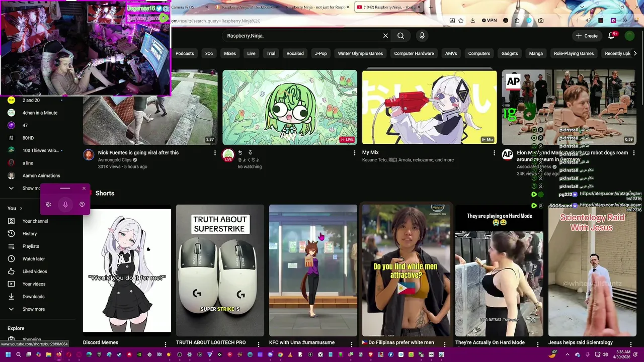This screenshot has height=362, width=644.
Task: Open the My Mix thumbnail
Action: (x=429, y=107)
